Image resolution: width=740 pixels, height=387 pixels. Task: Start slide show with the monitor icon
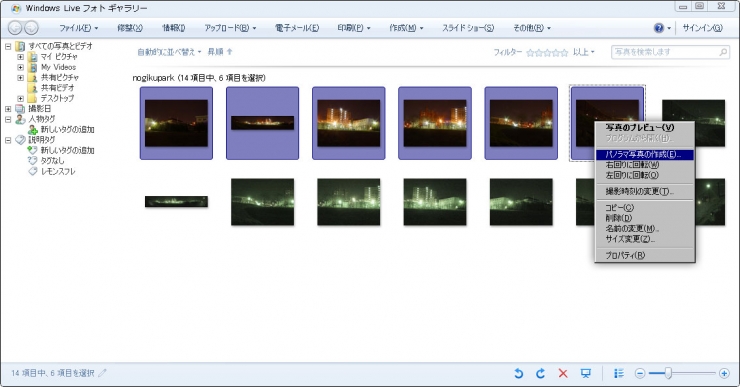(586, 373)
